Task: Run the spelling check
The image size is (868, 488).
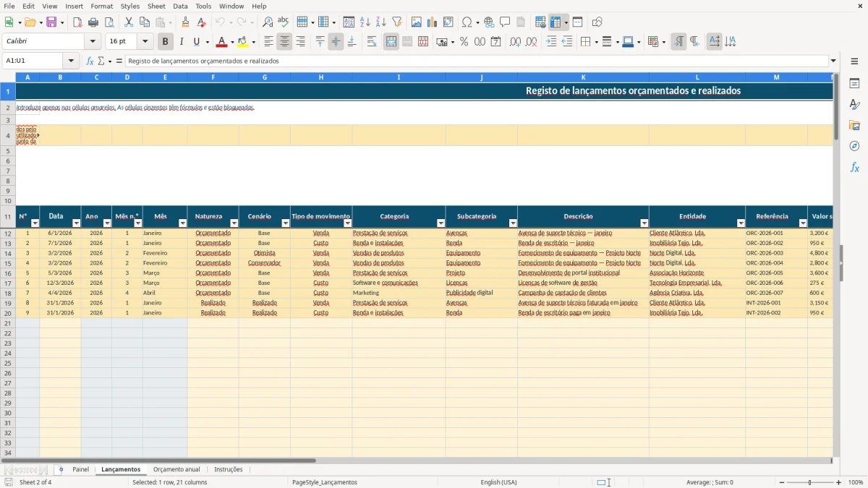Action: click(283, 22)
